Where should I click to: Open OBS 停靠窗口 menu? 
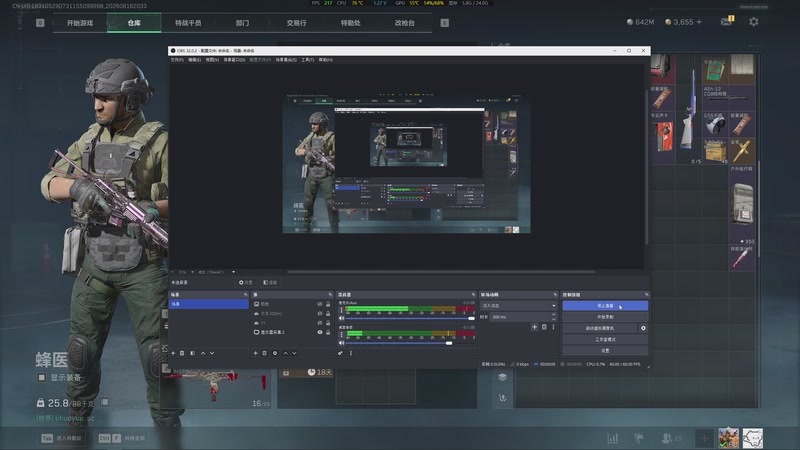[x=234, y=60]
